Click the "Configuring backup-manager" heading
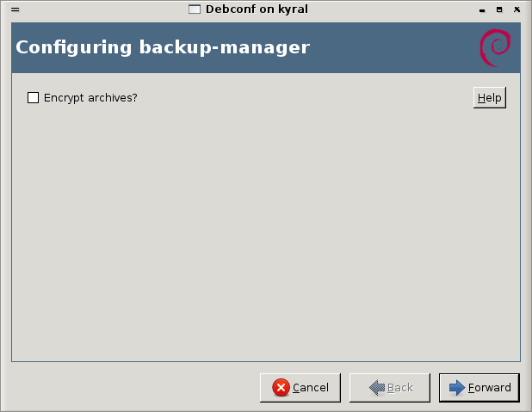Image resolution: width=532 pixels, height=412 pixels. pyautogui.click(x=163, y=47)
